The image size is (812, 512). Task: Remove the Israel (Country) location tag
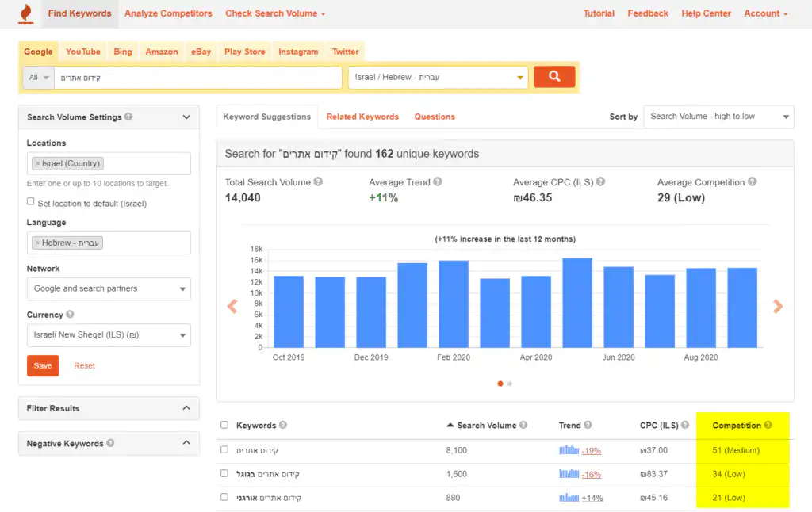[37, 164]
